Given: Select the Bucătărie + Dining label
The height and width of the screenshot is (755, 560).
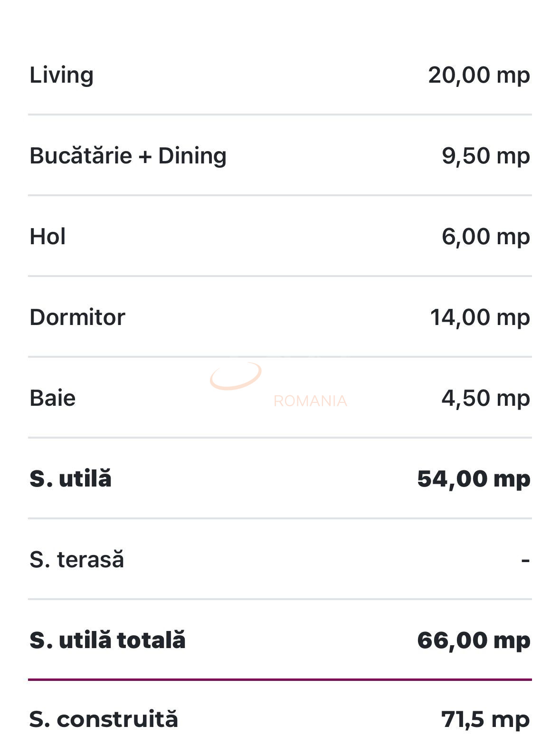Looking at the screenshot, I should pos(128,156).
